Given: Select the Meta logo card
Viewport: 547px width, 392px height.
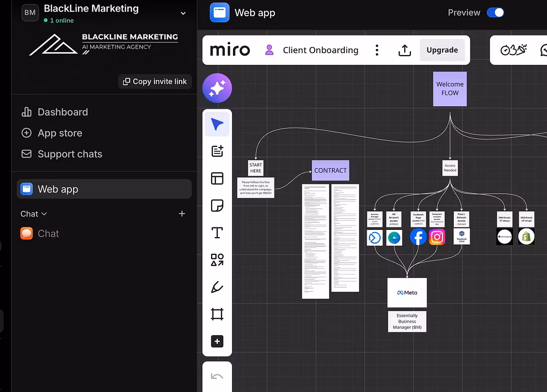Looking at the screenshot, I should point(407,293).
